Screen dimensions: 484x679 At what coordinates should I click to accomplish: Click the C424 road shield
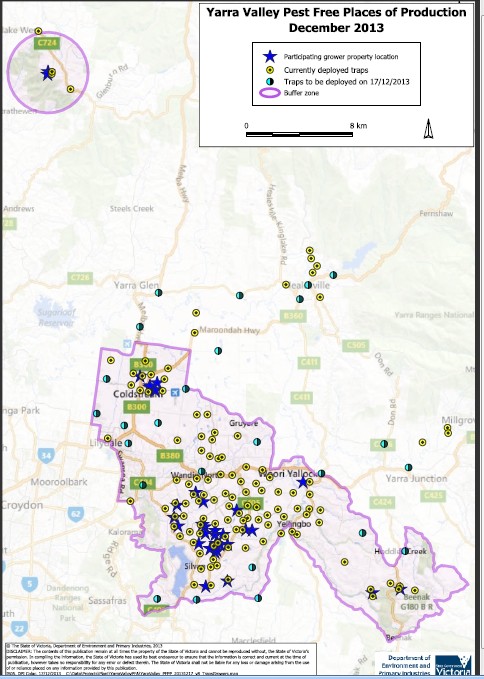383,502
